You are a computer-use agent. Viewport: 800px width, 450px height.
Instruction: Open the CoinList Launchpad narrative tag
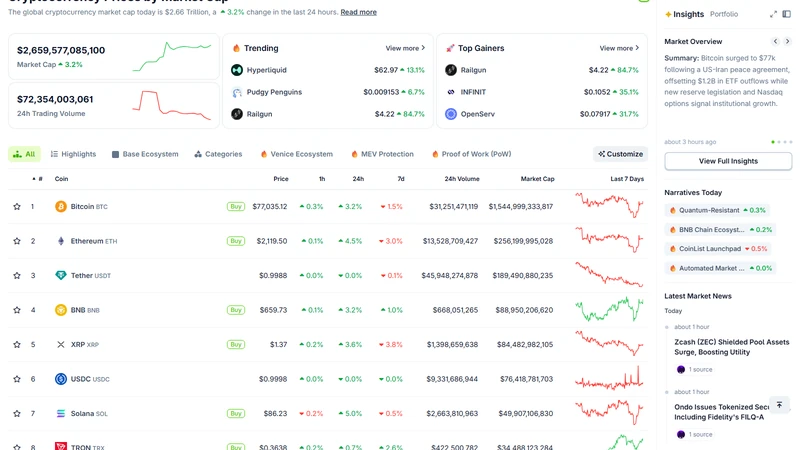coord(718,249)
